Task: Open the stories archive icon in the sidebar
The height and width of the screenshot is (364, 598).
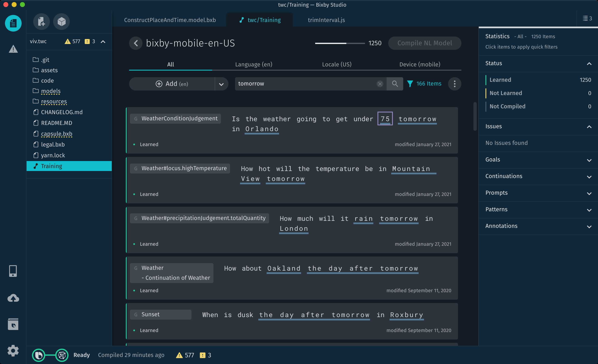Action: pyautogui.click(x=13, y=324)
